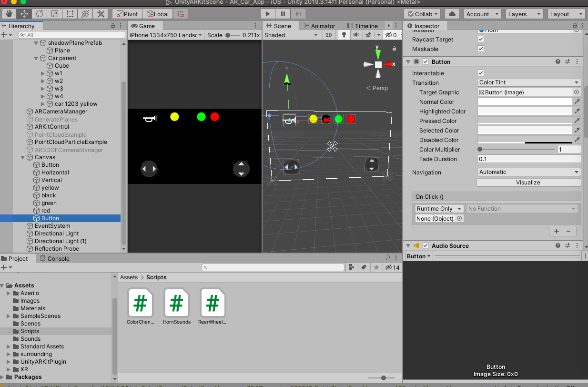Pick Normal Color with eyedropper
Viewport: 588px width, 387px height.
point(577,102)
